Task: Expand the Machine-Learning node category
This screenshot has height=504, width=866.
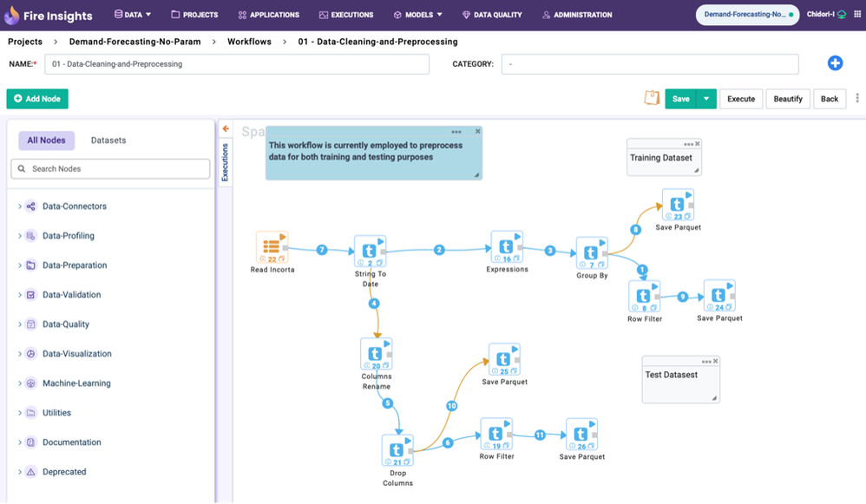Action: [19, 383]
